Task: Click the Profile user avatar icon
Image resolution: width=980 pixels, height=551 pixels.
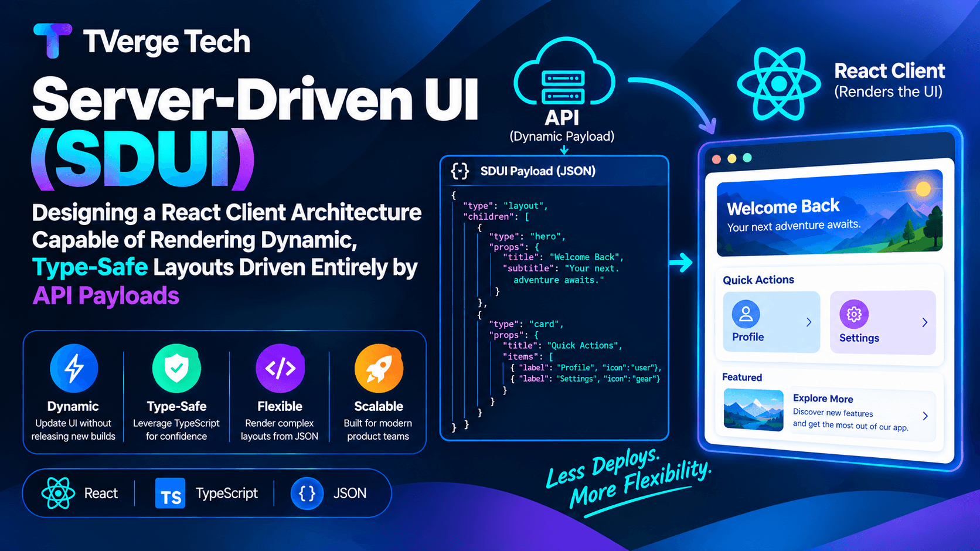Action: [746, 314]
